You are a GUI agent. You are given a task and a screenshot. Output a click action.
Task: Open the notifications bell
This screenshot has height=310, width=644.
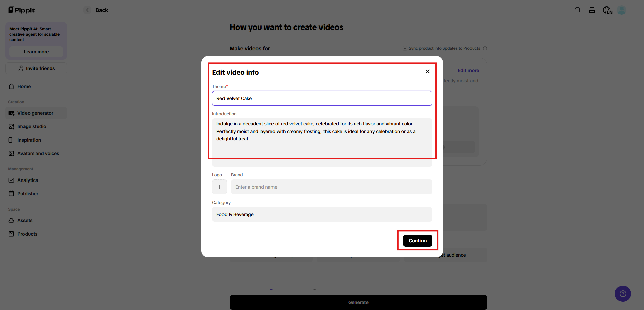click(577, 10)
